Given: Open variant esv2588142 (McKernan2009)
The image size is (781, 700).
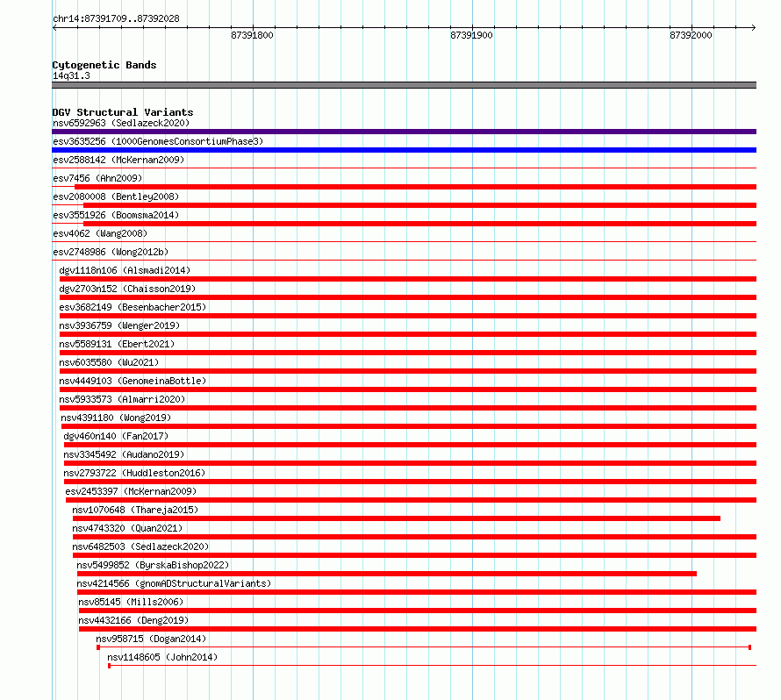Looking at the screenshot, I should (118, 160).
